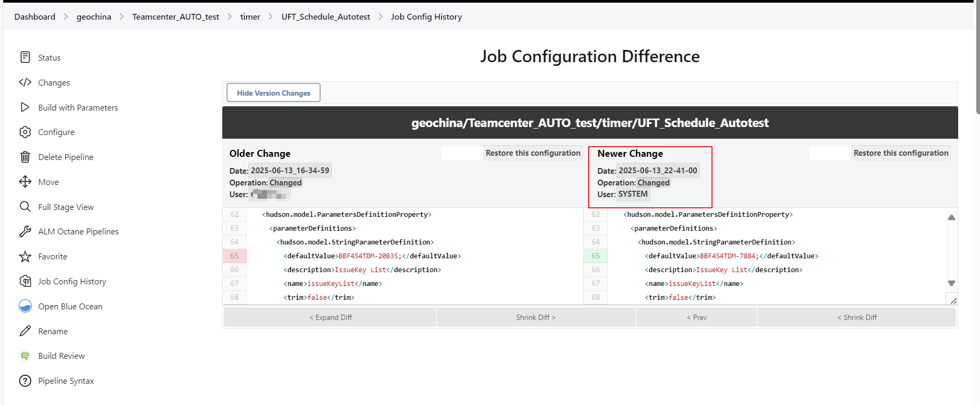
Task: Go to Dashboard from the breadcrumb
Action: (x=35, y=17)
